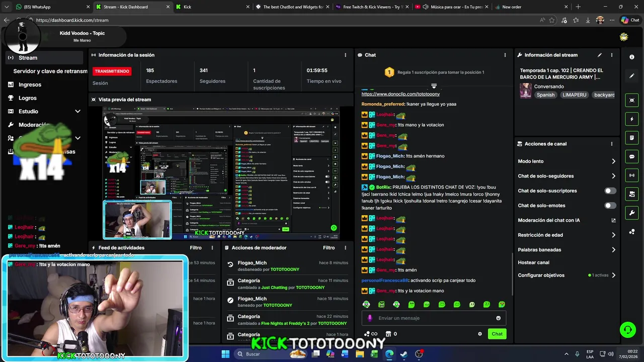Click the LIMAPERU tag
Viewport: 644px width, 362px height.
pyautogui.click(x=574, y=95)
